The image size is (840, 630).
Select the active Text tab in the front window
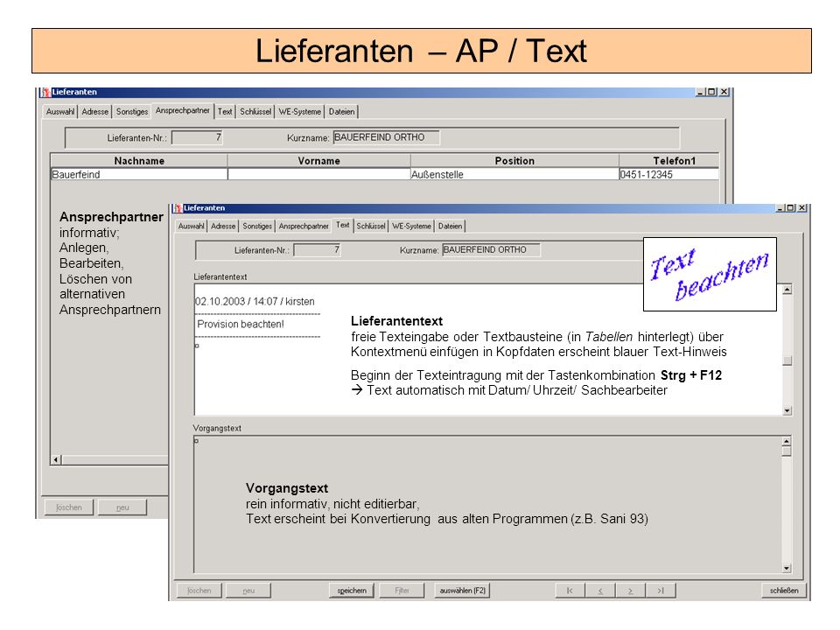(x=343, y=225)
